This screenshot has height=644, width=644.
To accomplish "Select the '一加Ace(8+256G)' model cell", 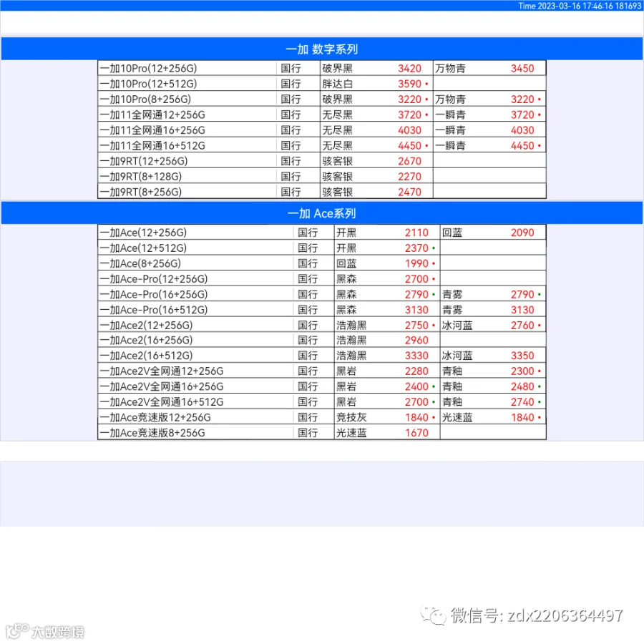I will coord(196,263).
